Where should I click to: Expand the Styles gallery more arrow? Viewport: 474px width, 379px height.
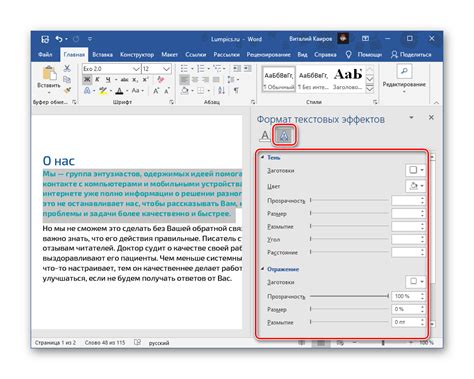pyautogui.click(x=370, y=89)
